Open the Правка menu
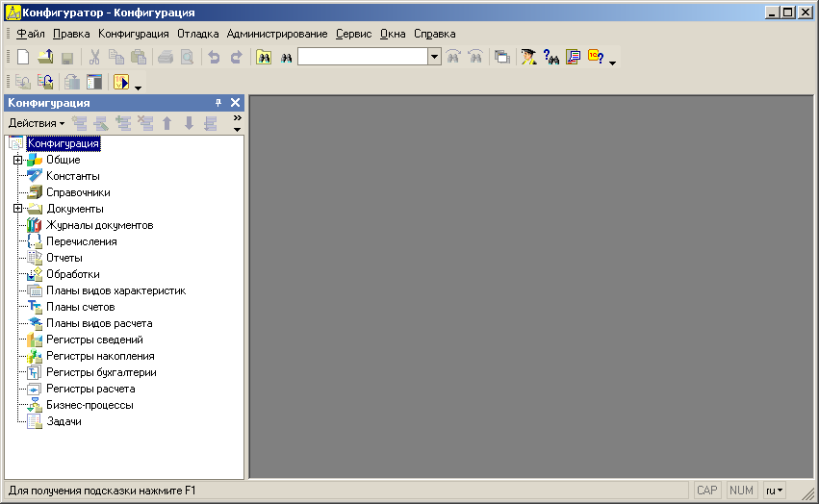 point(71,34)
